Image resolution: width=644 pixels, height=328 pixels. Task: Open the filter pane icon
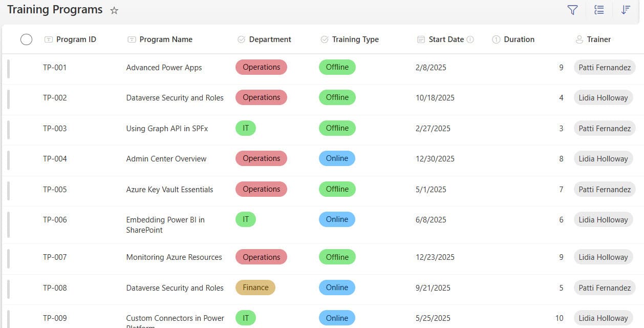click(x=573, y=10)
